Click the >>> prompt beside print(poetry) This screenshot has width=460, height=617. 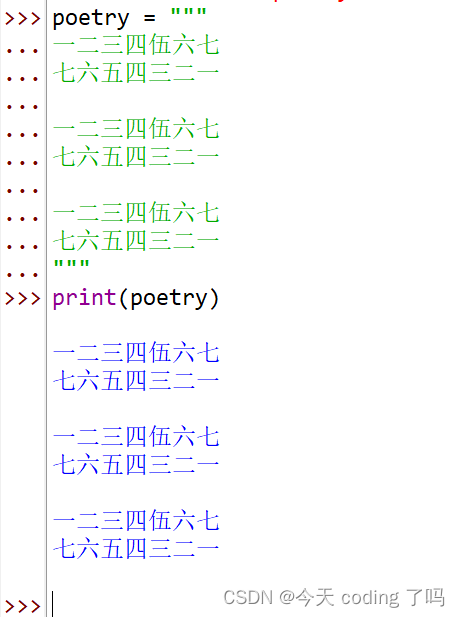[22, 299]
